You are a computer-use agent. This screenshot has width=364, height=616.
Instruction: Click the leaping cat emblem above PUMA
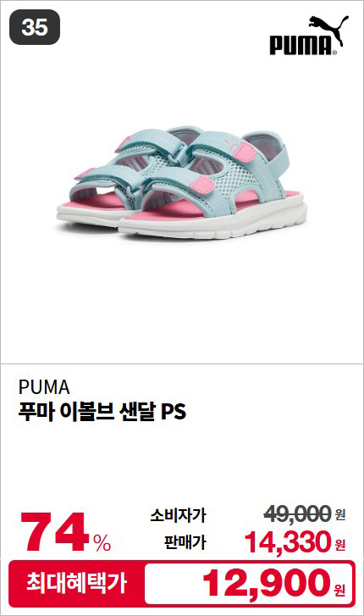328,28
